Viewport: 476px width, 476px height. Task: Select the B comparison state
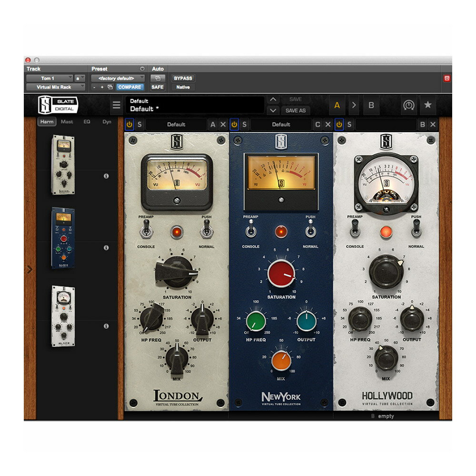[x=371, y=105]
